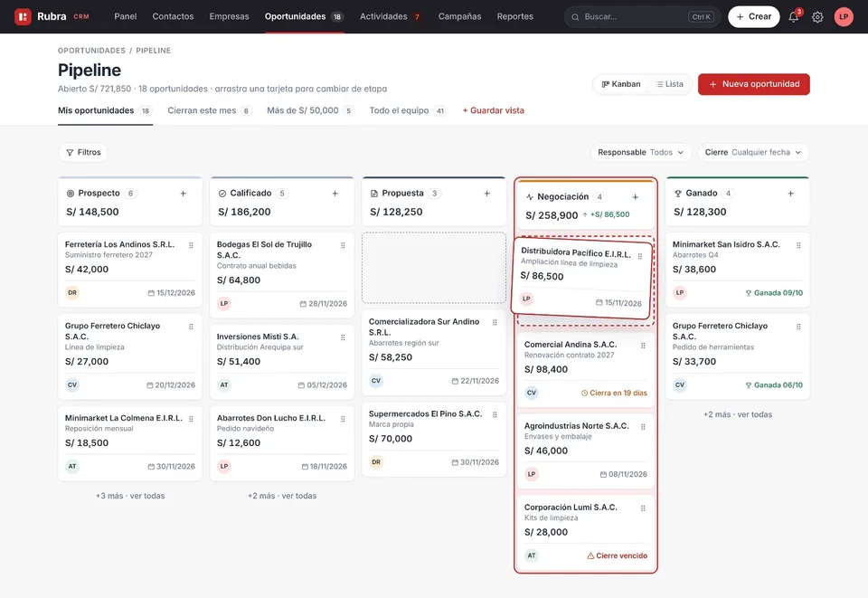Open the Crear menu

(753, 16)
